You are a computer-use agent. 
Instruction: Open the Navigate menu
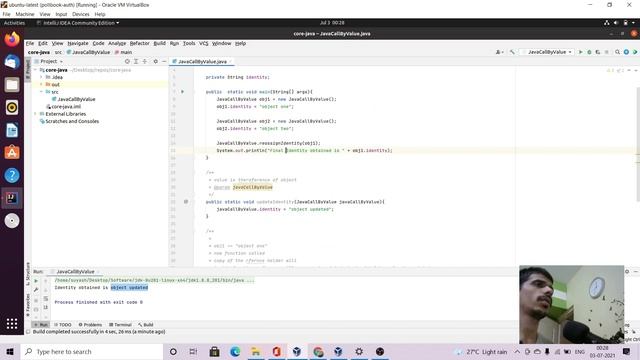point(78,43)
